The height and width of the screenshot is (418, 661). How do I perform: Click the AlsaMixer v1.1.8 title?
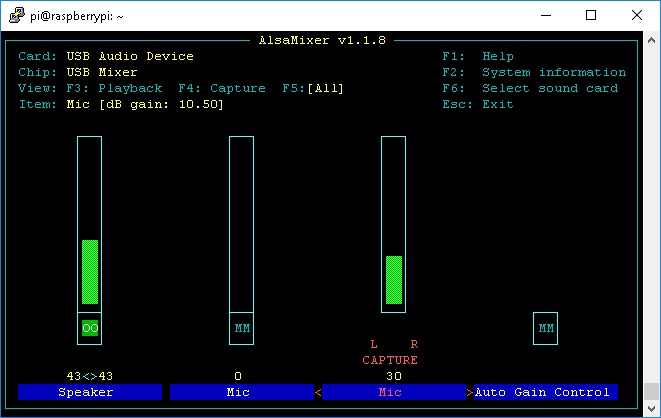(x=322, y=40)
